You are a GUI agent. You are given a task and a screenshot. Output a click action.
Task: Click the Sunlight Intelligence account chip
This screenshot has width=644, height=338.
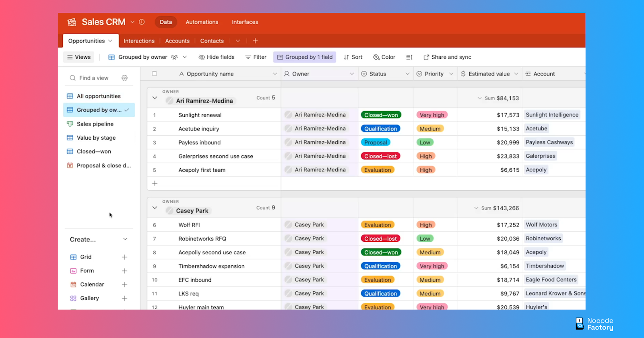(x=552, y=115)
